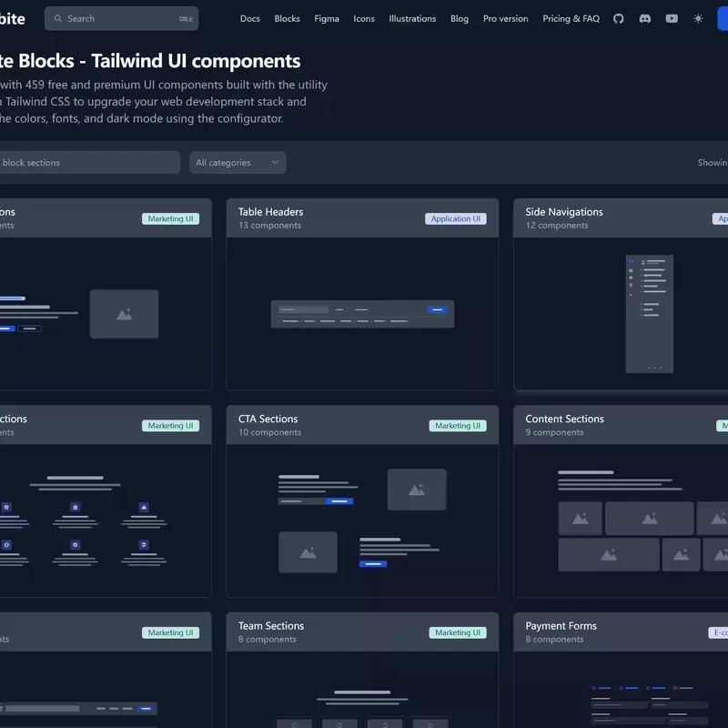Viewport: 728px width, 728px height.
Task: Open the Illustrations nav link
Action: (x=412, y=18)
